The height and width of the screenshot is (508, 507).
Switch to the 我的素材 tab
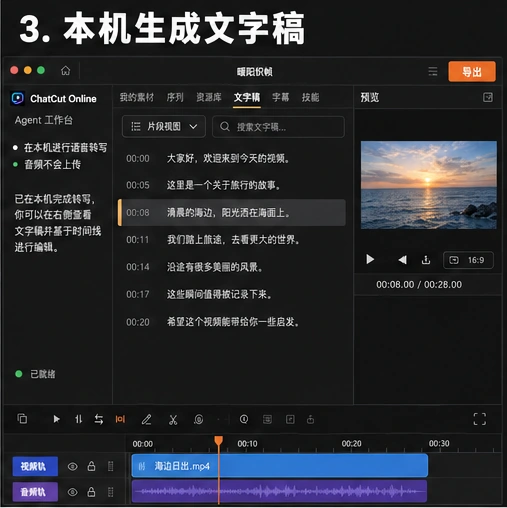click(137, 97)
